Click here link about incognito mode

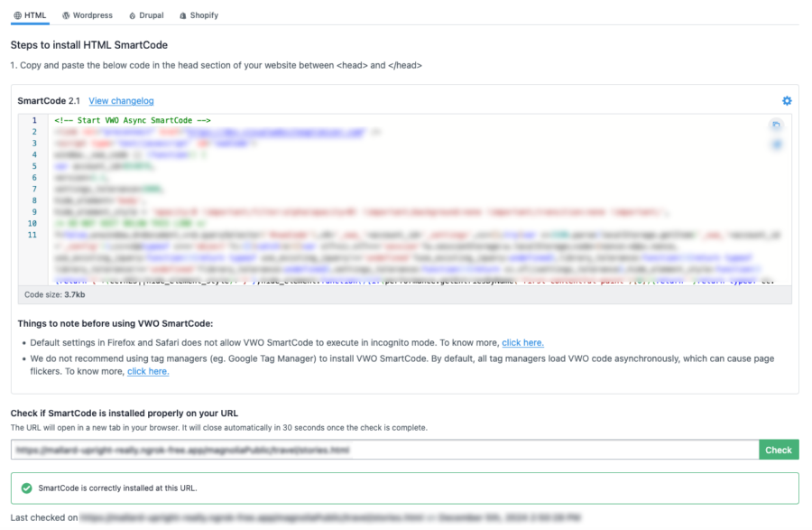coord(522,343)
